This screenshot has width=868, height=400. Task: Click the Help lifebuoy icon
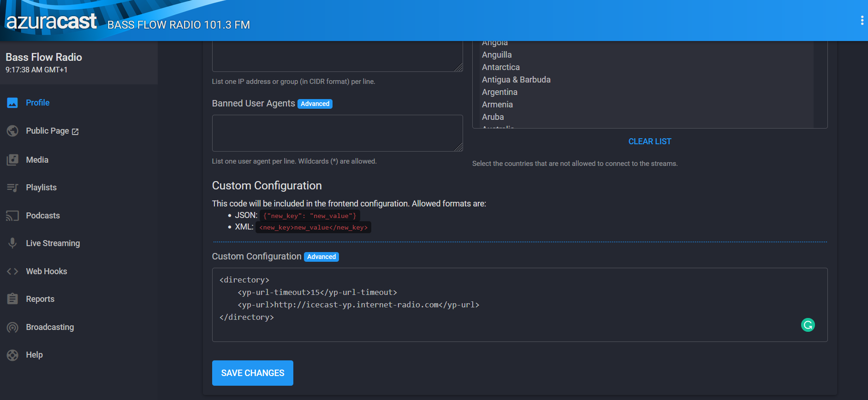click(12, 355)
